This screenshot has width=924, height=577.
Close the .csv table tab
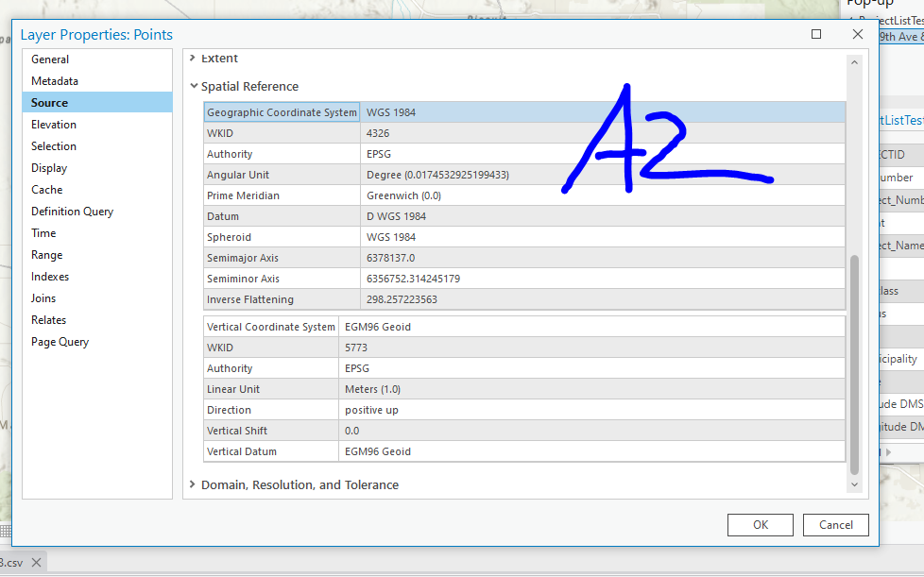[36, 562]
